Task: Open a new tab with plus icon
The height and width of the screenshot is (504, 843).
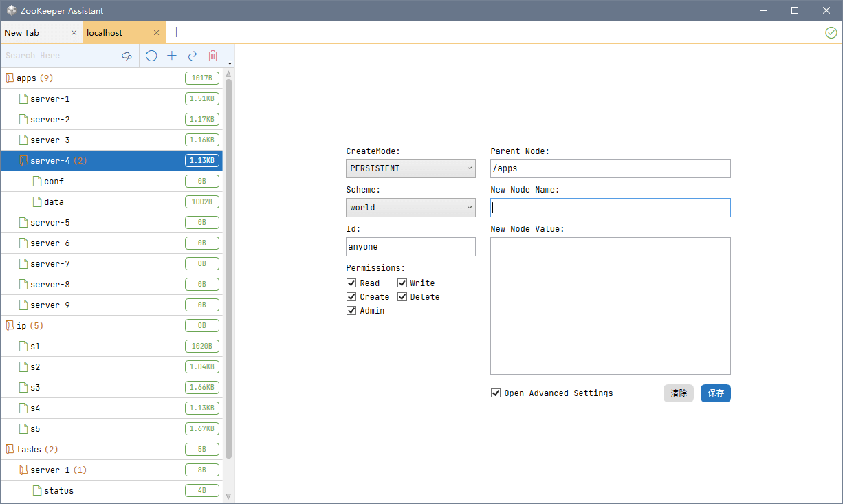Action: pyautogui.click(x=177, y=32)
